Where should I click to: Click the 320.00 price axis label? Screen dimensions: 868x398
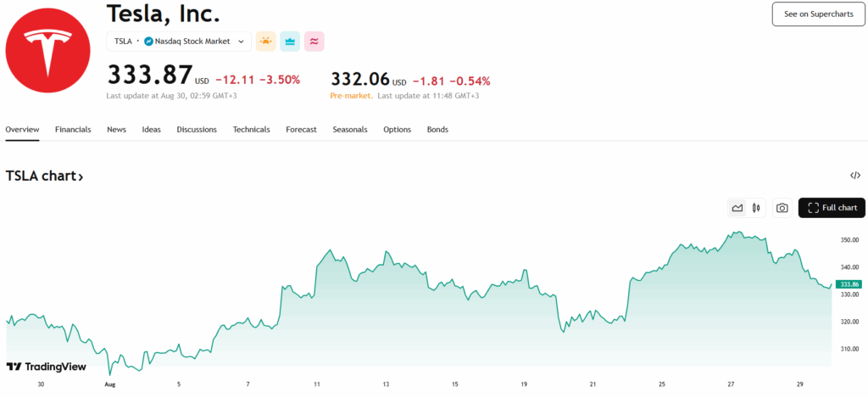point(849,322)
